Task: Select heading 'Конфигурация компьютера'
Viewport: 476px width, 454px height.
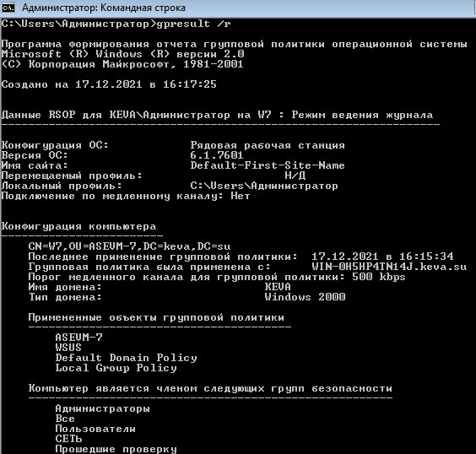Action: [x=79, y=226]
